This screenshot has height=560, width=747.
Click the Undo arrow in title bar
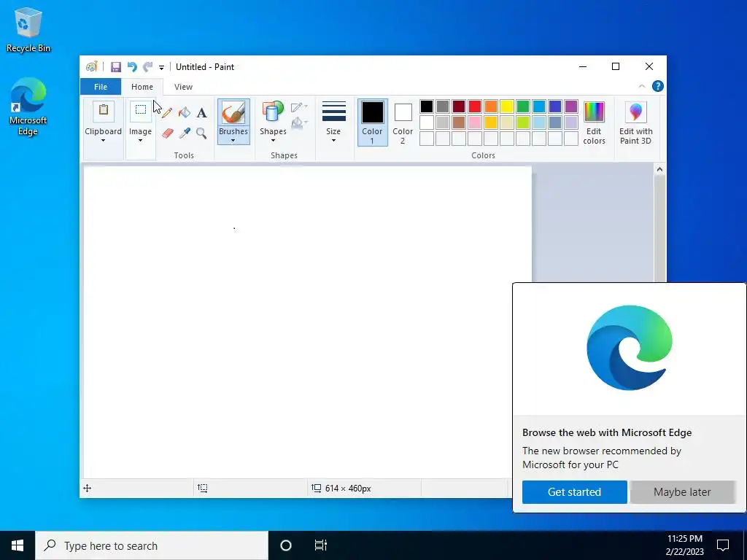click(x=132, y=67)
